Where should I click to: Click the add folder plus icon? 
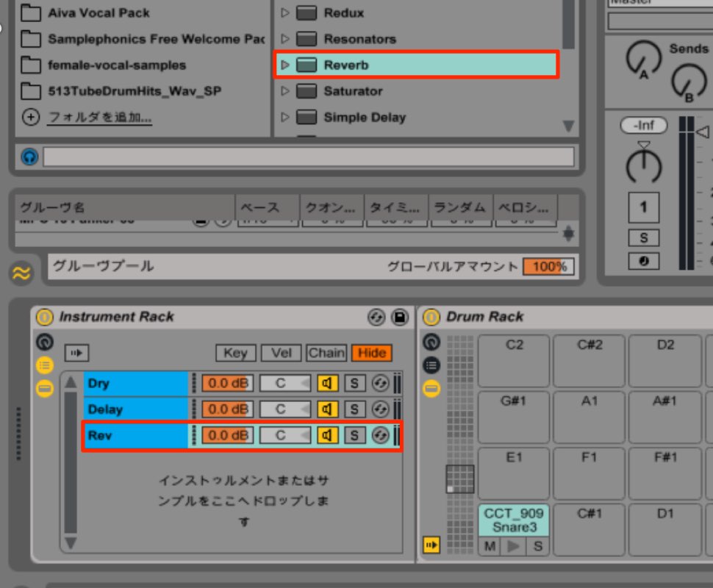[x=30, y=118]
